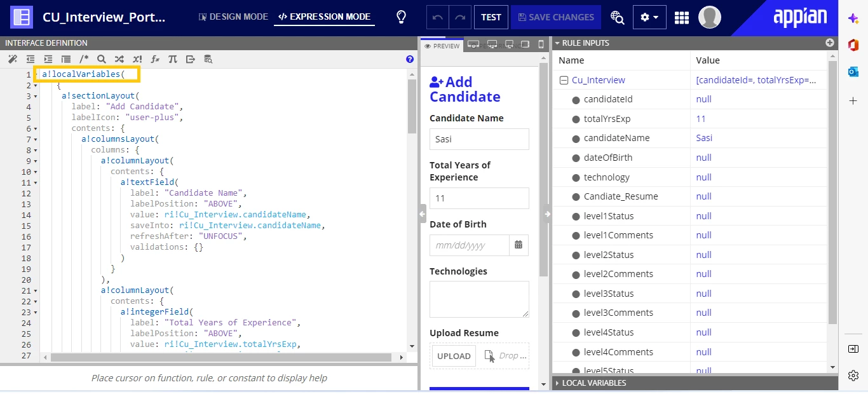Screen dimensions: 868x394
Task: Open search in the expression editor toolbar
Action: pyautogui.click(x=101, y=59)
